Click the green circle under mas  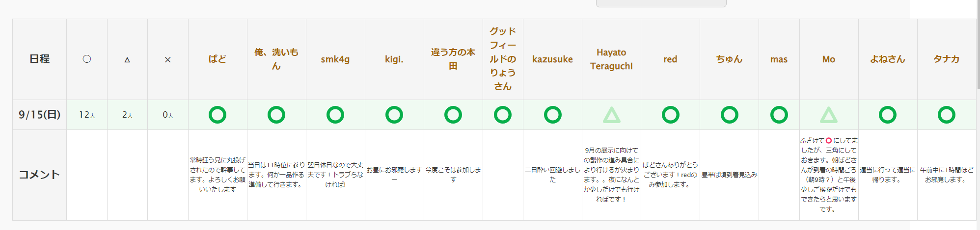click(779, 115)
